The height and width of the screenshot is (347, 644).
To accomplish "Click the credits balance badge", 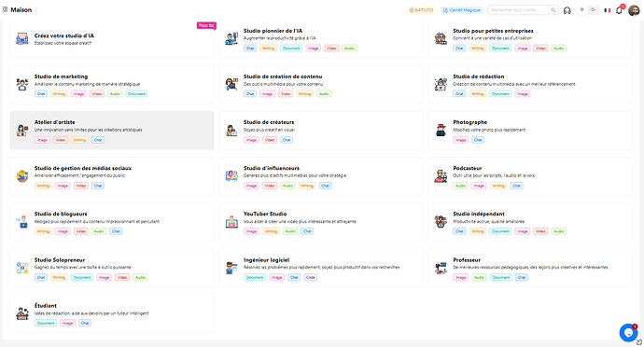I will point(421,10).
